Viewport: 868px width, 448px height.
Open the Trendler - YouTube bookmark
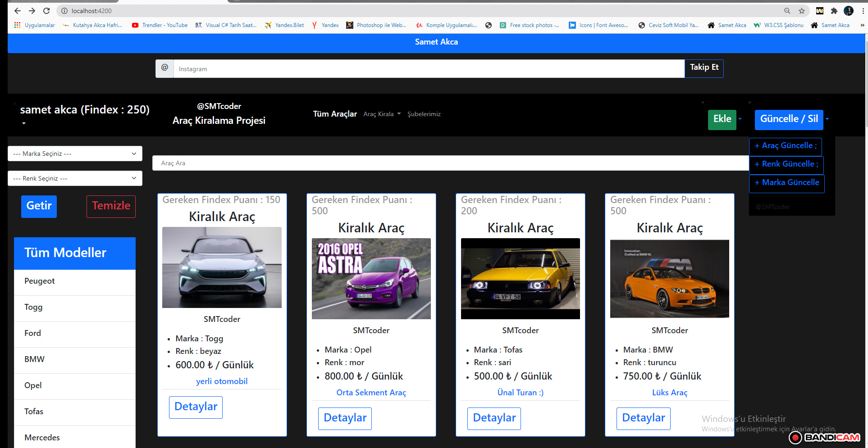[x=159, y=25]
